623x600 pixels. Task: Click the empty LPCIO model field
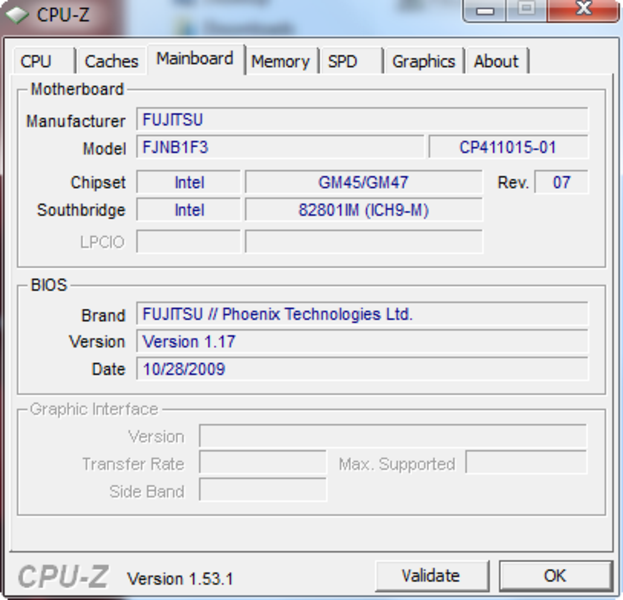[x=364, y=242]
